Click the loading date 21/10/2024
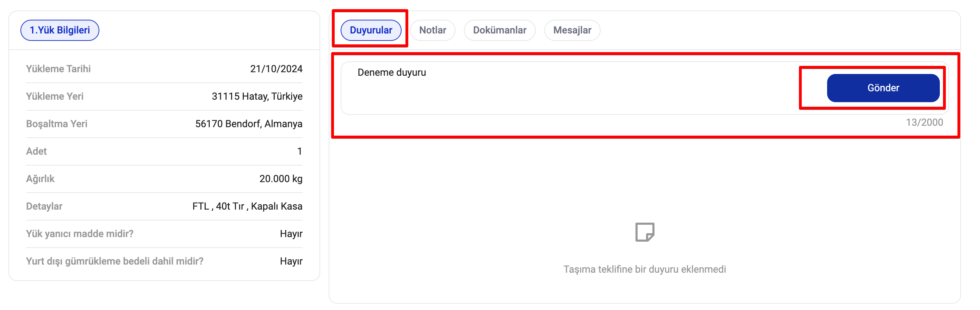Viewport: 980px width, 310px height. pyautogui.click(x=276, y=69)
